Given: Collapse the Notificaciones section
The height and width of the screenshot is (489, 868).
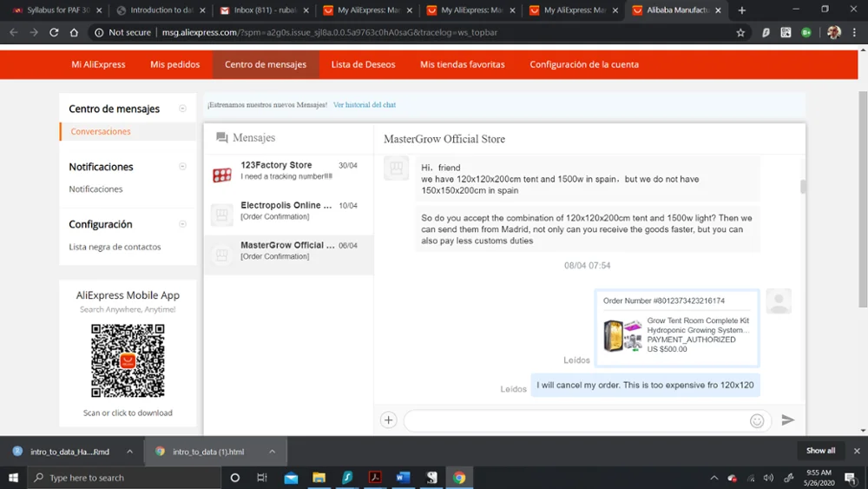Looking at the screenshot, I should (182, 167).
